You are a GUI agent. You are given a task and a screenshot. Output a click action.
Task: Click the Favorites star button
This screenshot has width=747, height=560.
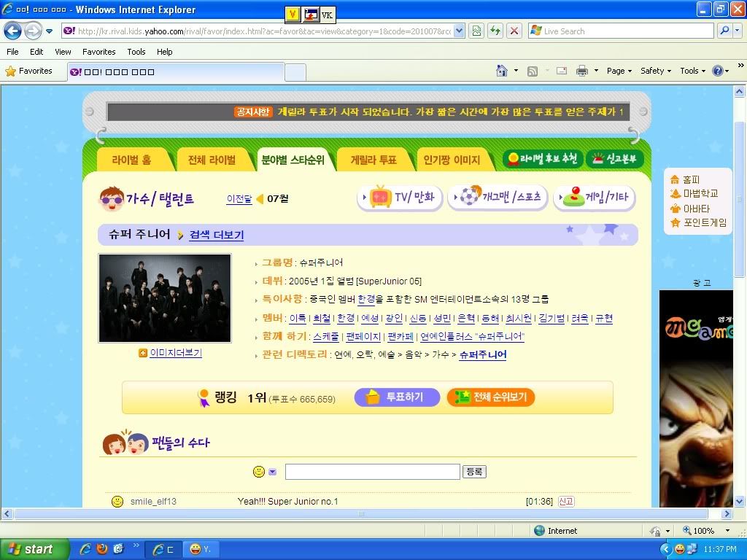coord(28,71)
